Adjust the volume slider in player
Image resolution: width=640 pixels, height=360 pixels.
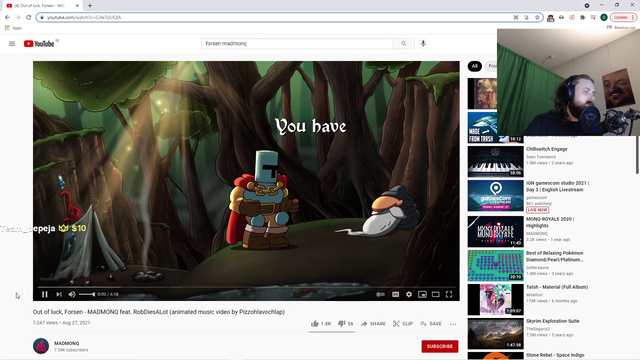pyautogui.click(x=87, y=294)
